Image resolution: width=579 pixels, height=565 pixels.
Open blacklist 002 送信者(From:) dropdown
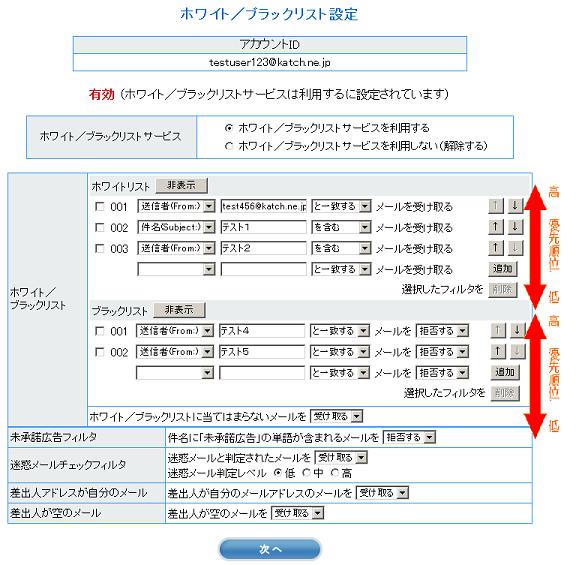(x=175, y=352)
